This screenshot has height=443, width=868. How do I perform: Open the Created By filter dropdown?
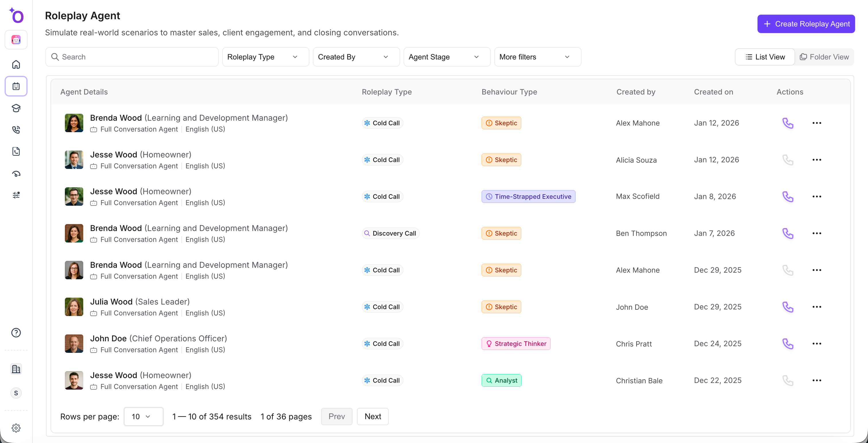[356, 57]
